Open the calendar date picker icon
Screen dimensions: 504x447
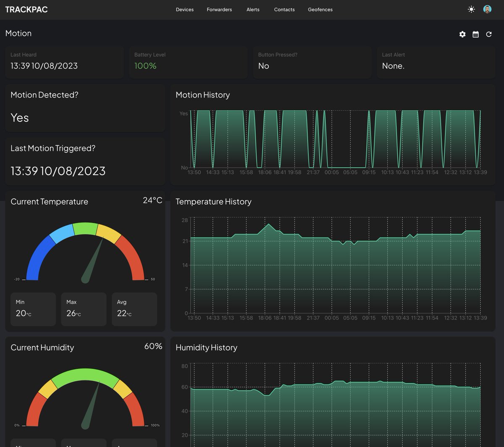[475, 34]
